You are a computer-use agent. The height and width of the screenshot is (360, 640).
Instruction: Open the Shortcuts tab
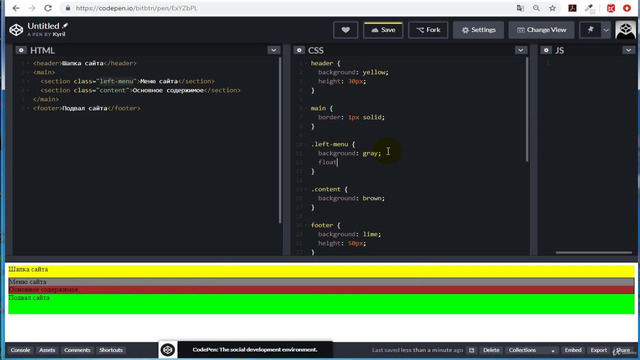click(x=111, y=350)
